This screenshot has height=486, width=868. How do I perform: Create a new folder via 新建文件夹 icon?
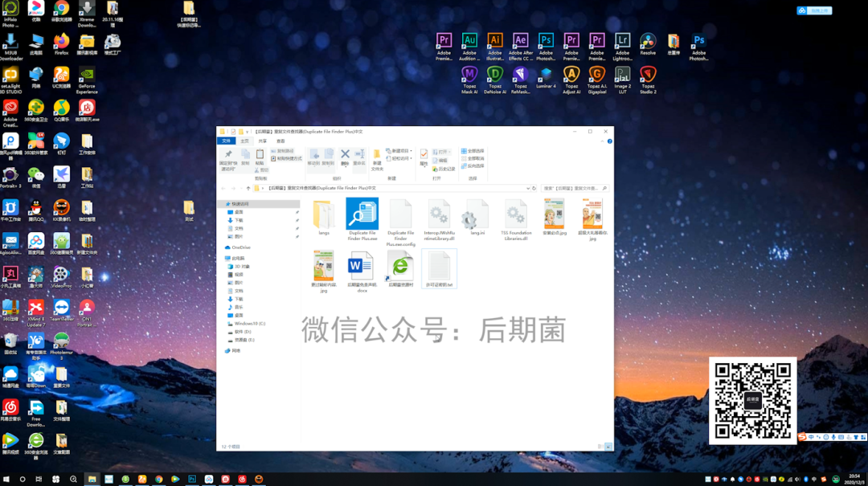(376, 157)
